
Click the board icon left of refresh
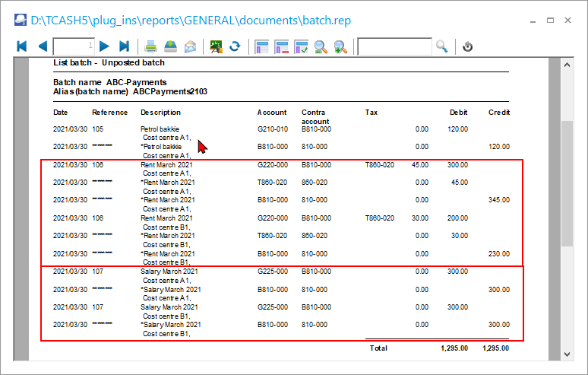(216, 47)
